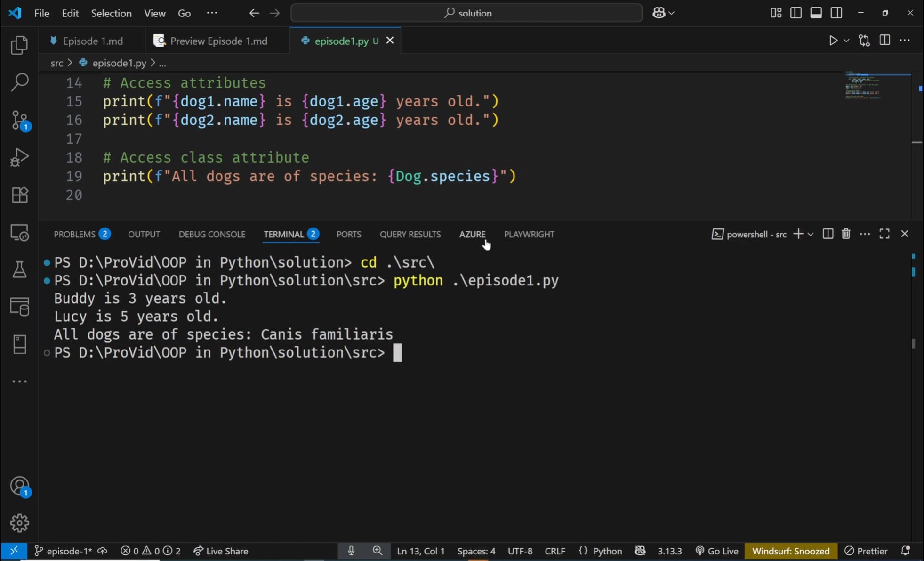Image resolution: width=924 pixels, height=561 pixels.
Task: Open the View menu
Action: tap(155, 13)
